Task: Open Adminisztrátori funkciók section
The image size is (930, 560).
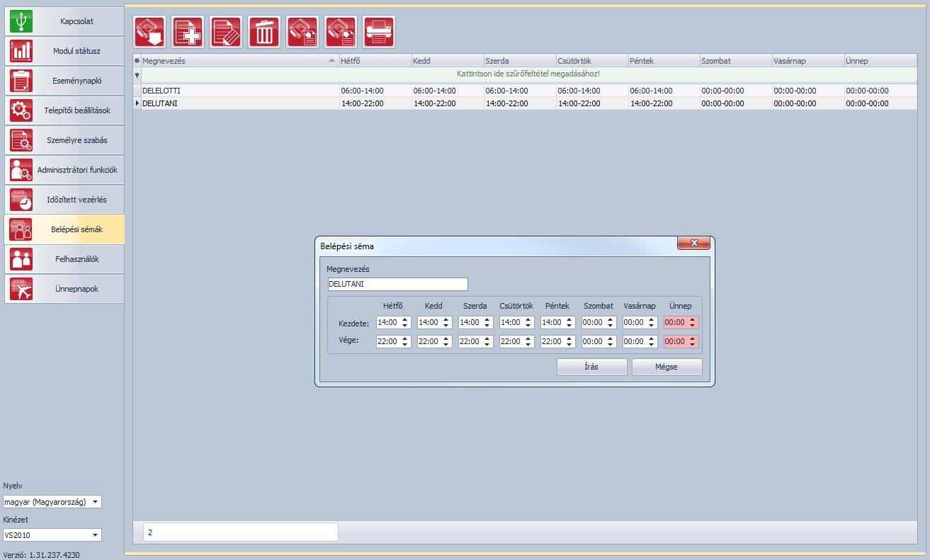Action: 64,170
